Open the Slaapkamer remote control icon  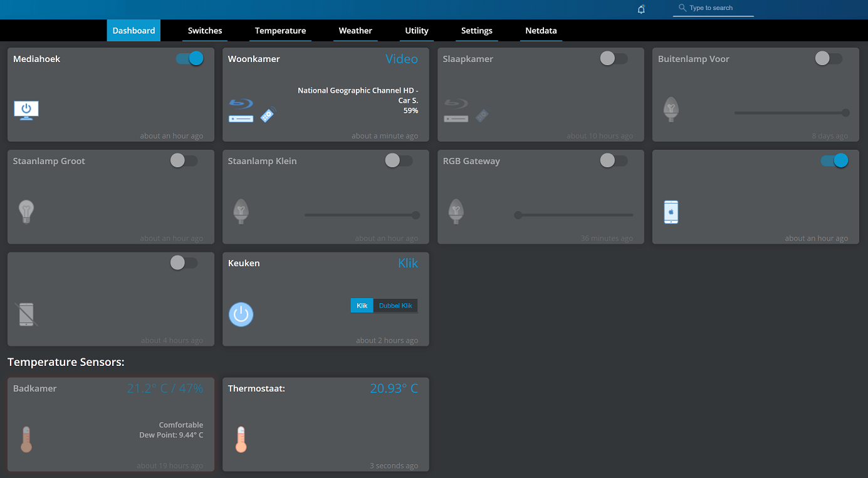pyautogui.click(x=482, y=115)
